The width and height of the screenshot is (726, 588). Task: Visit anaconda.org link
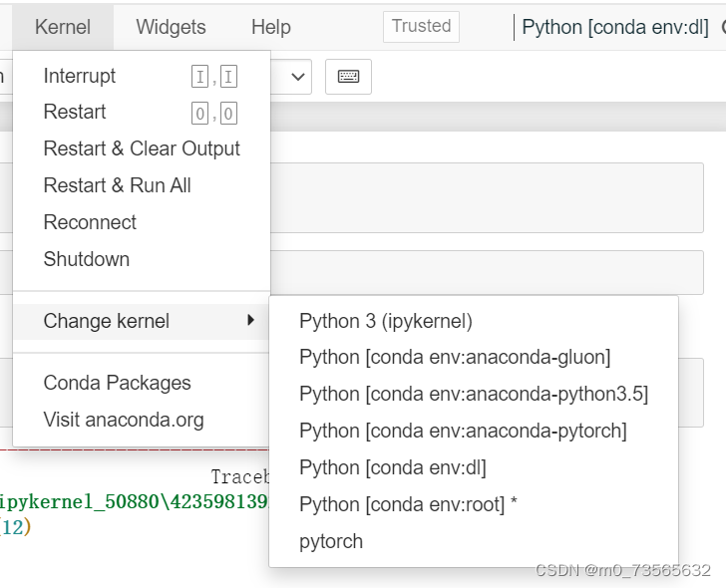click(x=124, y=420)
